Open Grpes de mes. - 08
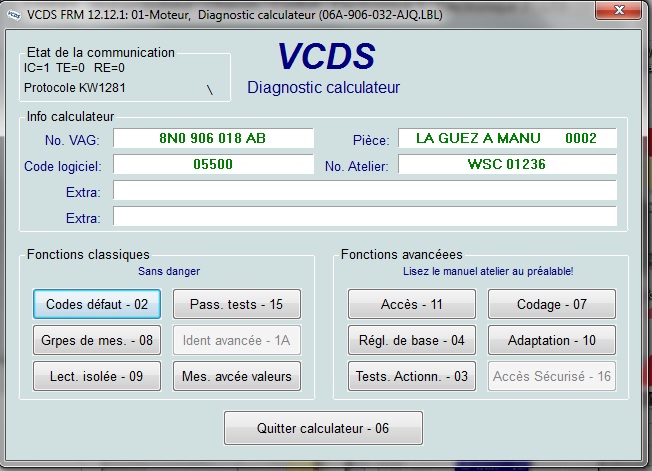The height and width of the screenshot is (471, 652). pyautogui.click(x=97, y=340)
